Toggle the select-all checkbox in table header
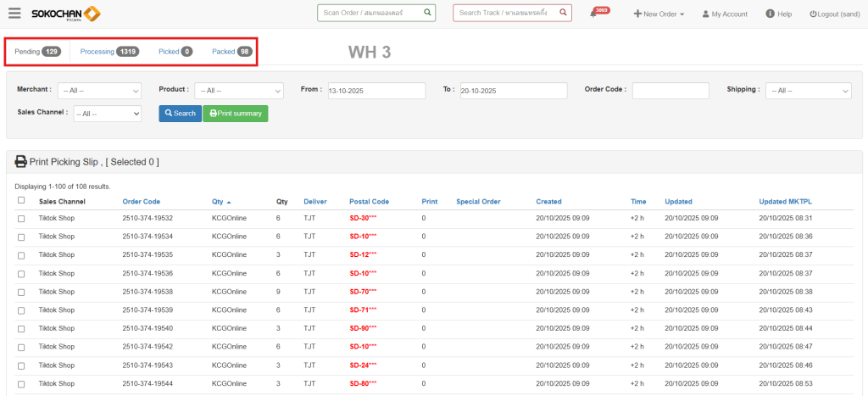This screenshot has height=396, width=868. click(21, 201)
